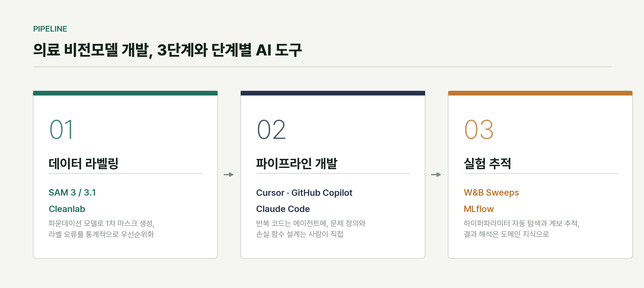Select the navy 02 step number
This screenshot has height=288, width=644.
[x=271, y=130]
